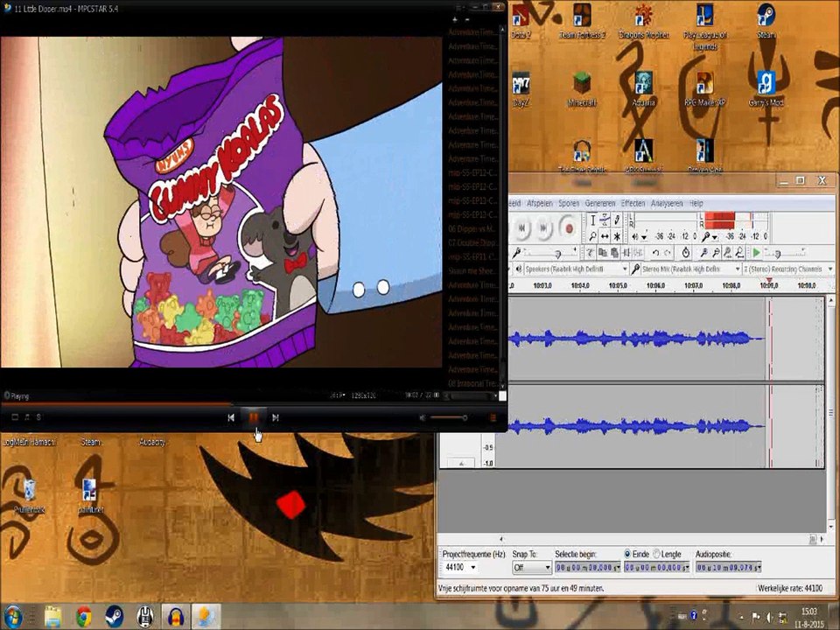This screenshot has height=630, width=840.
Task: Click the Audacity Record button
Action: pyautogui.click(x=570, y=228)
